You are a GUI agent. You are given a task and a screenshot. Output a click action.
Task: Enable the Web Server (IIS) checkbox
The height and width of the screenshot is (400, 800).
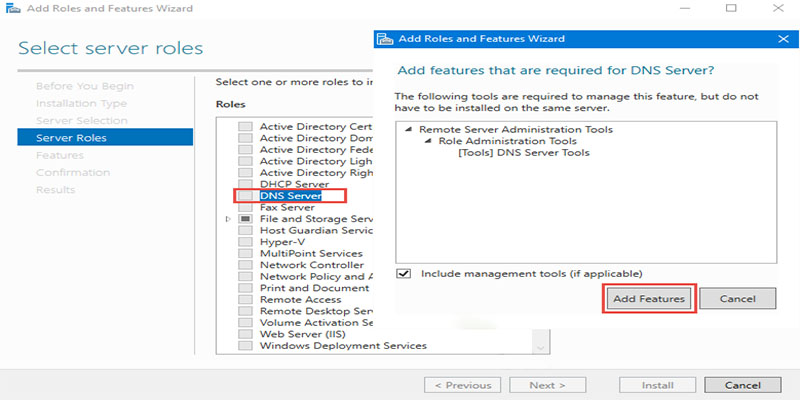pyautogui.click(x=245, y=334)
